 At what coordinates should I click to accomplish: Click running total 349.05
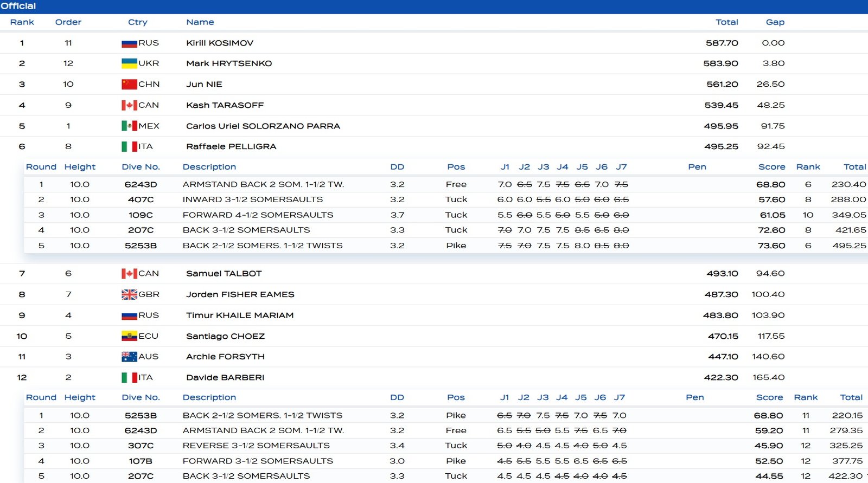[x=849, y=215]
